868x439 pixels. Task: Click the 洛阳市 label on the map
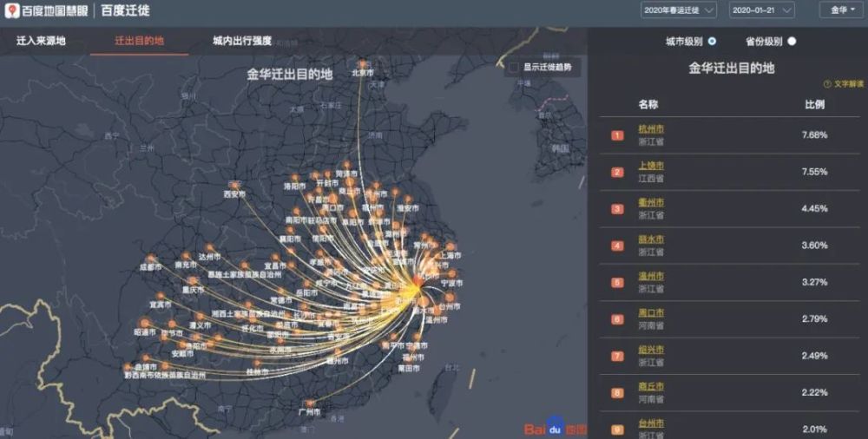coord(294,187)
